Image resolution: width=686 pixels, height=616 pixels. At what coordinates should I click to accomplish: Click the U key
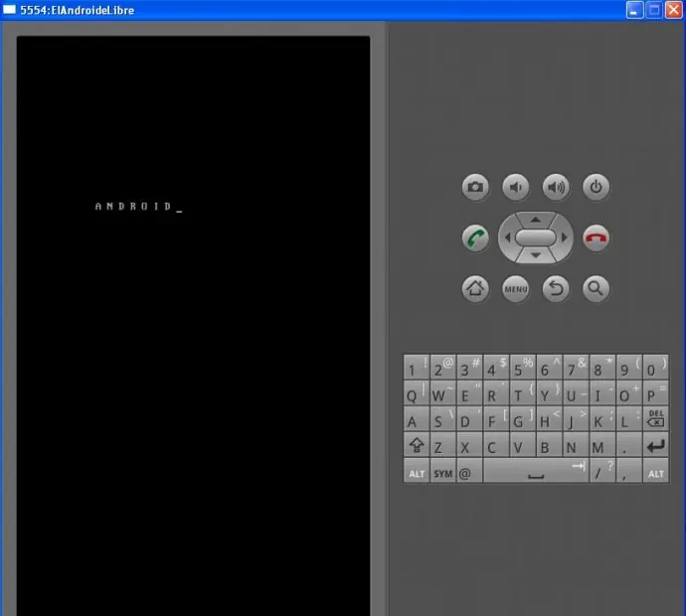[577, 393]
